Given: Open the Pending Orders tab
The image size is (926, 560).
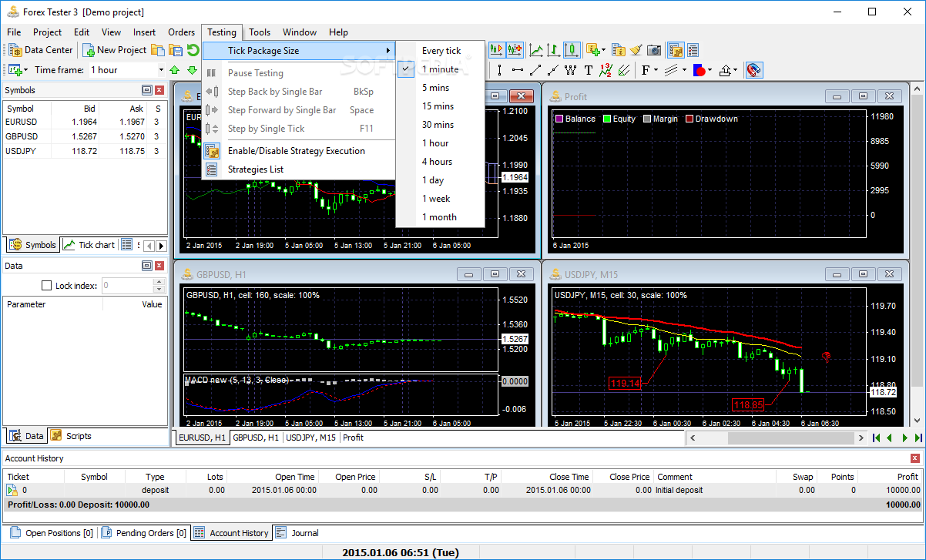Looking at the screenshot, I should coord(144,533).
